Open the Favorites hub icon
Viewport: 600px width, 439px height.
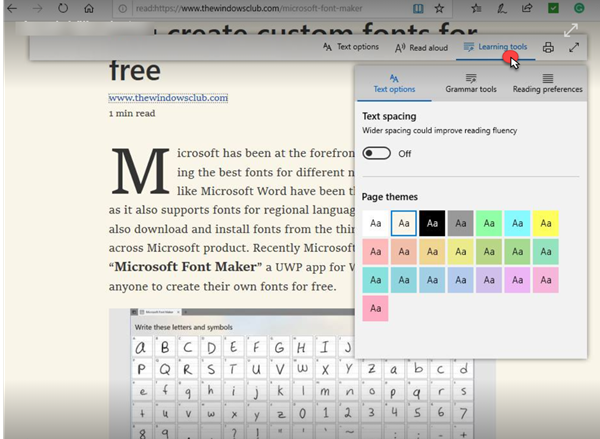pos(476,8)
